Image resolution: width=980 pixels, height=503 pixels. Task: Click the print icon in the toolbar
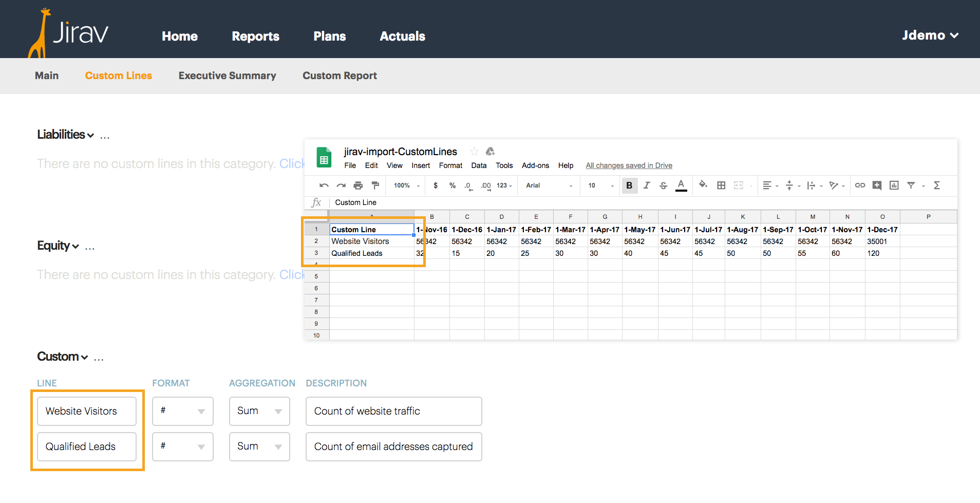click(x=358, y=185)
